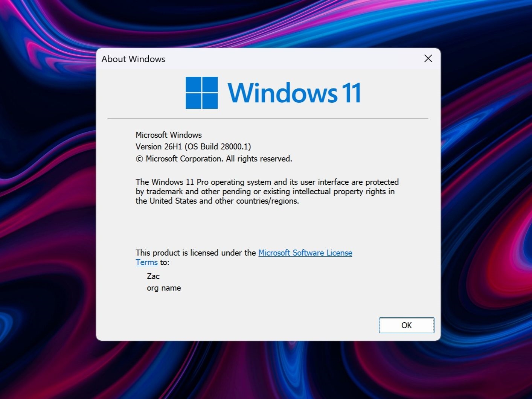Click the blue Windows logo icon
The width and height of the screenshot is (532, 399).
pyautogui.click(x=202, y=93)
